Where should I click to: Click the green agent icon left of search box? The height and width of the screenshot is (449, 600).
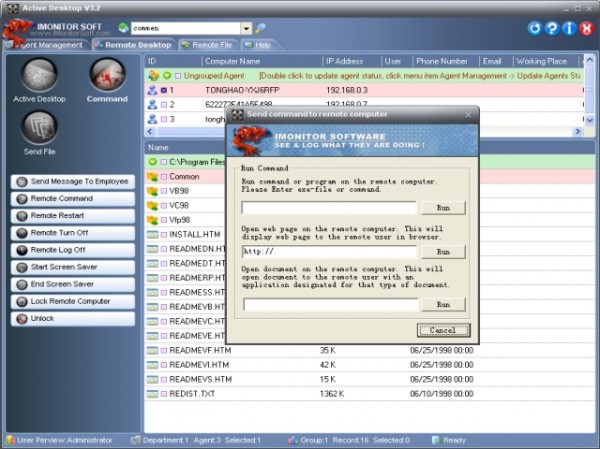pyautogui.click(x=123, y=28)
